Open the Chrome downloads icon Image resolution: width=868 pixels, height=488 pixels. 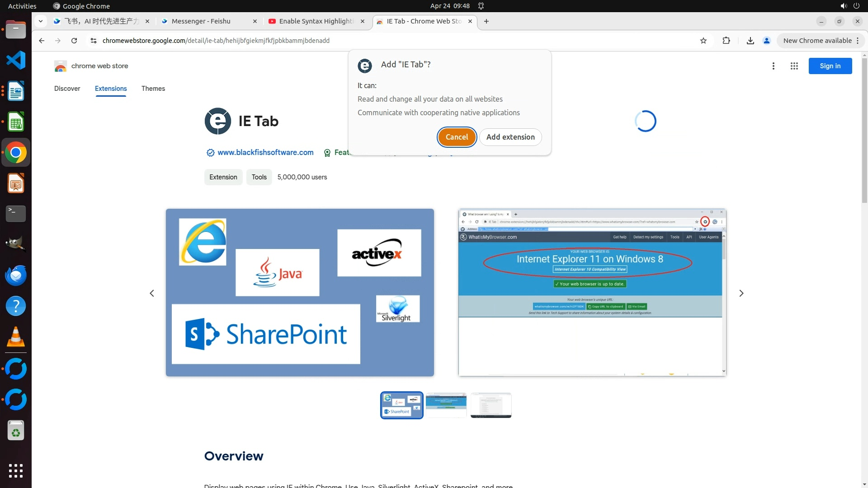[750, 41]
